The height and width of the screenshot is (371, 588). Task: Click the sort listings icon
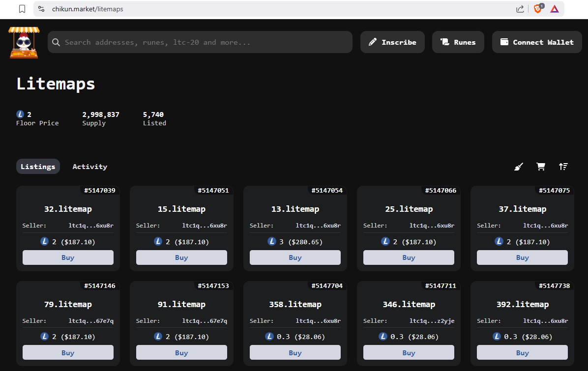click(563, 167)
